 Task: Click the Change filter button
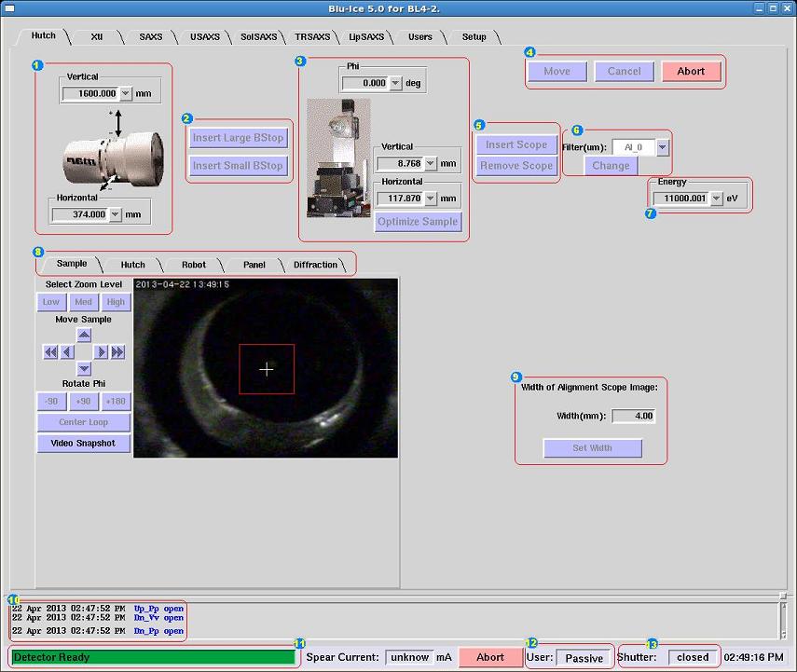[611, 166]
